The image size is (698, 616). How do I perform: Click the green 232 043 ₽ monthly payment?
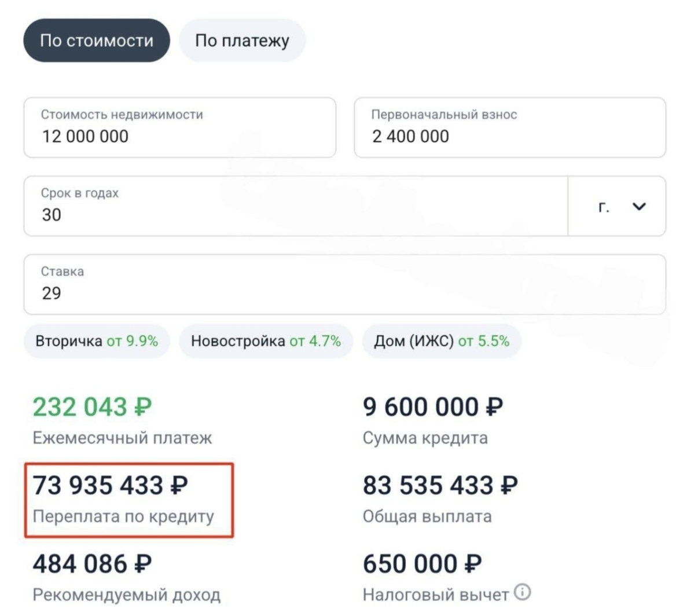click(x=92, y=407)
